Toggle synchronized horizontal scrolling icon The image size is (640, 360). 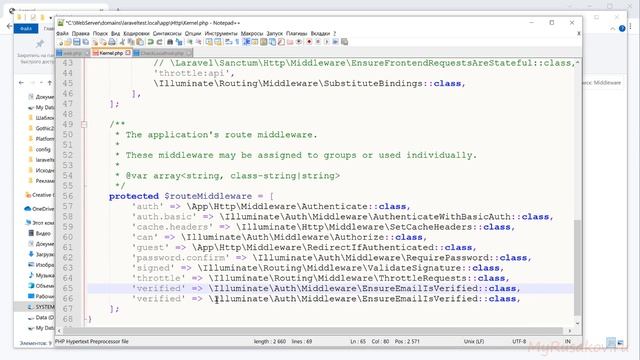pos(218,42)
